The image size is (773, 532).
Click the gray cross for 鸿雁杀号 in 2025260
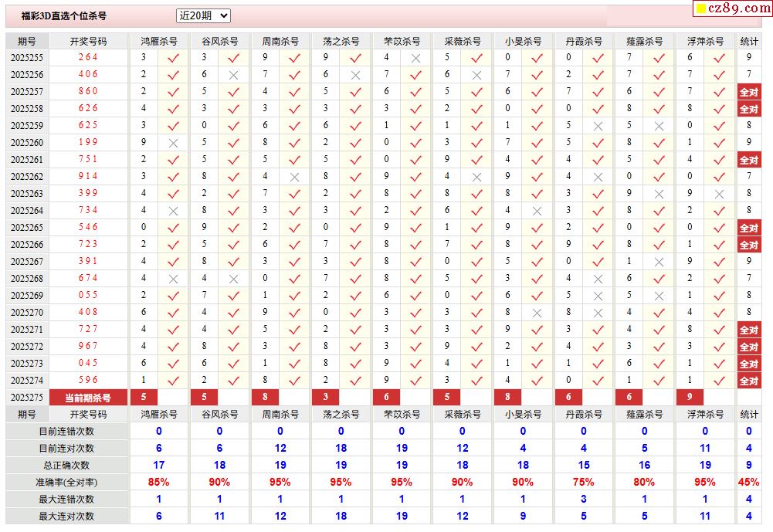[173, 143]
